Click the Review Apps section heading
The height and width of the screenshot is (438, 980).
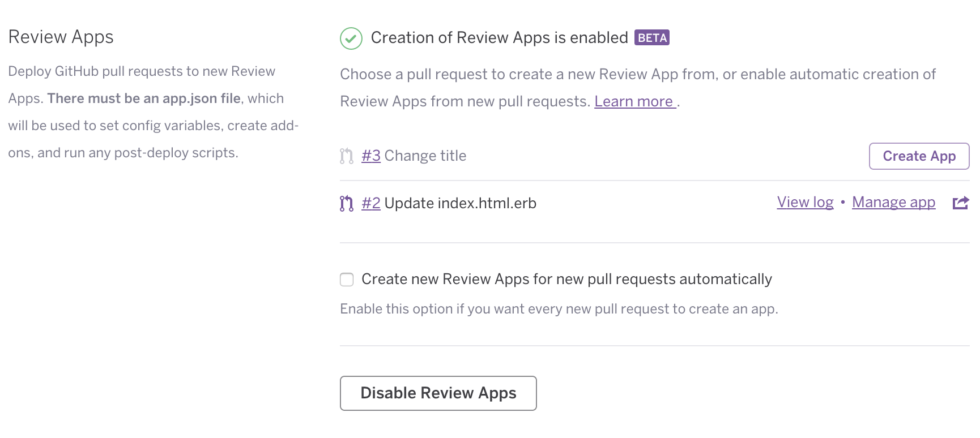(x=61, y=37)
